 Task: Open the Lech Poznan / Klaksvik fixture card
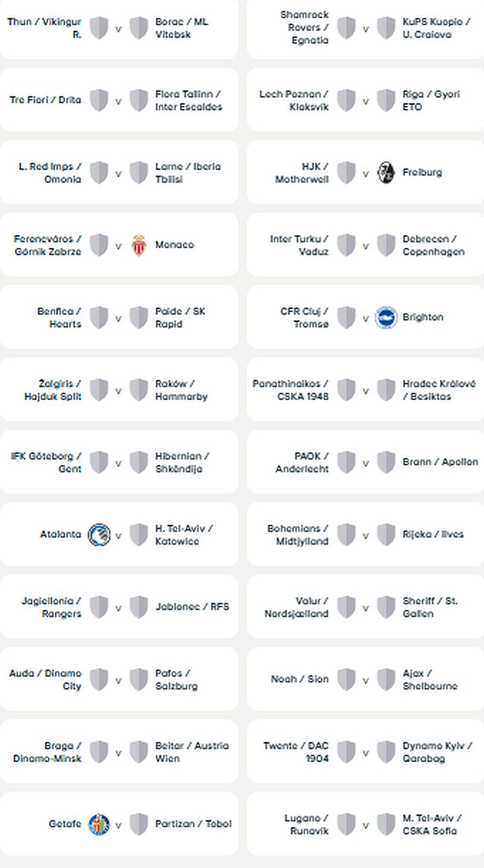365,100
